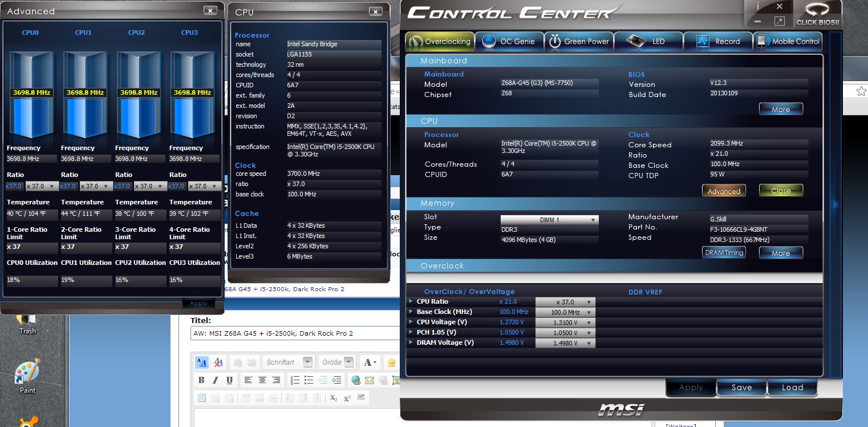Switch to the OC Genie tab

click(509, 41)
